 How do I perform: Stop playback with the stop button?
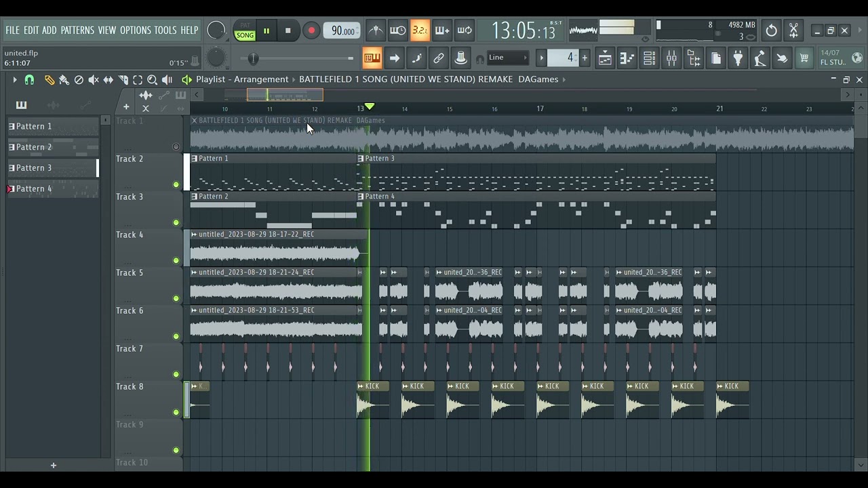coord(288,30)
